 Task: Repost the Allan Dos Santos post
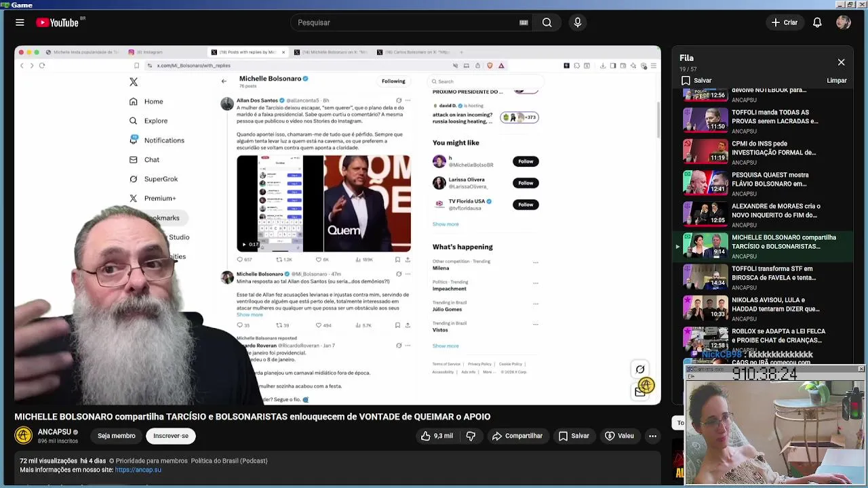click(x=283, y=260)
